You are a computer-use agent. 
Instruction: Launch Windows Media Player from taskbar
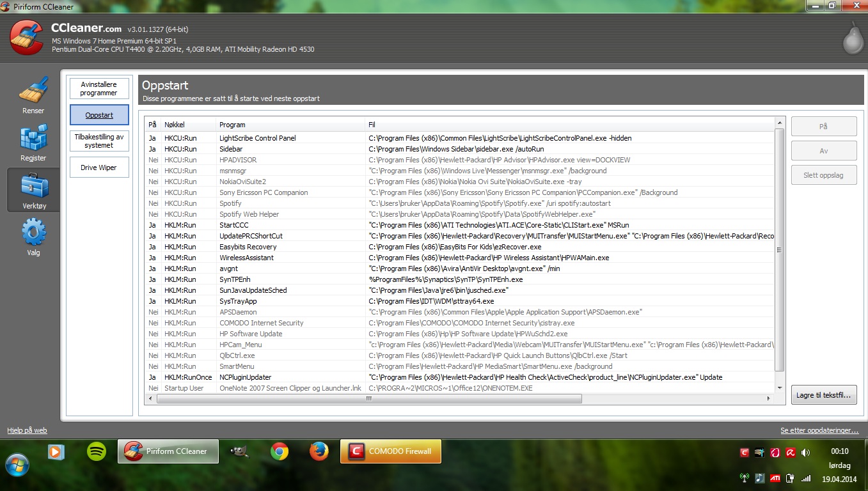click(x=56, y=452)
